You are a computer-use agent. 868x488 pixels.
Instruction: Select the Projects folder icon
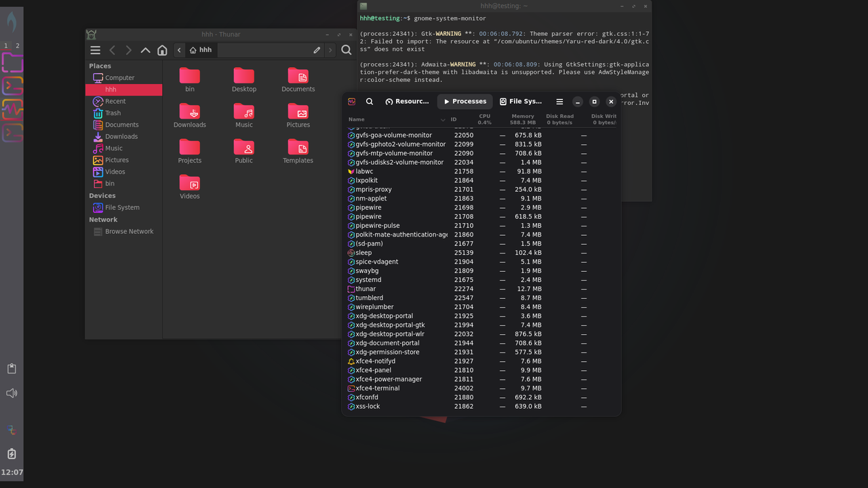tap(190, 147)
